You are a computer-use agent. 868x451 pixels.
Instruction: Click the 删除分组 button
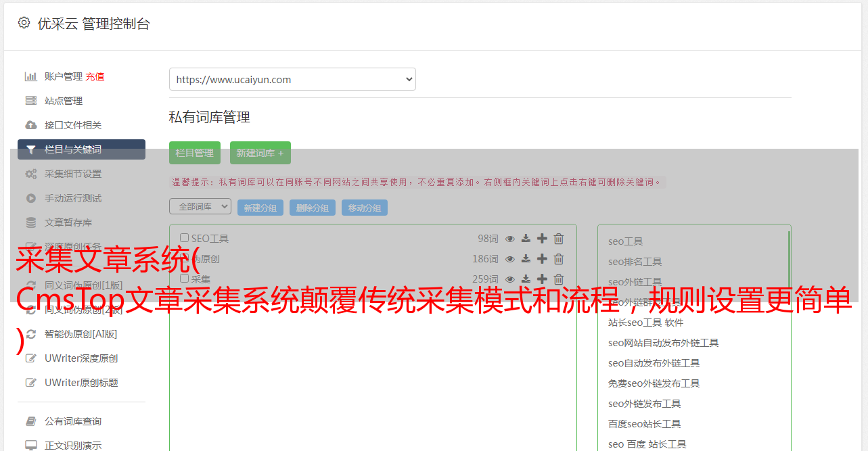pyautogui.click(x=313, y=208)
